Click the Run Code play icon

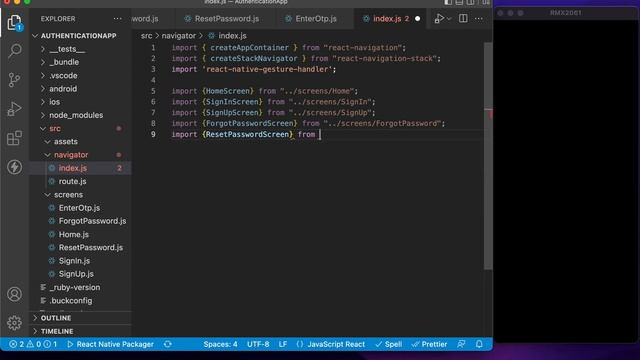click(x=439, y=18)
